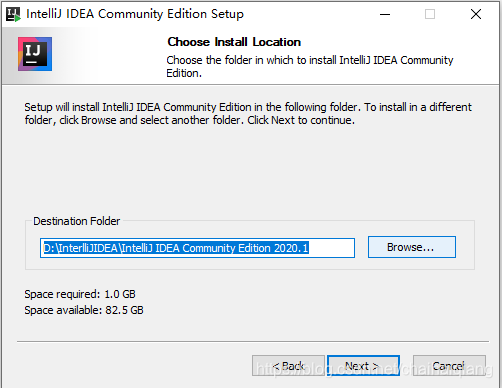Click the Browse... button
The width and height of the screenshot is (502, 388).
[412, 247]
